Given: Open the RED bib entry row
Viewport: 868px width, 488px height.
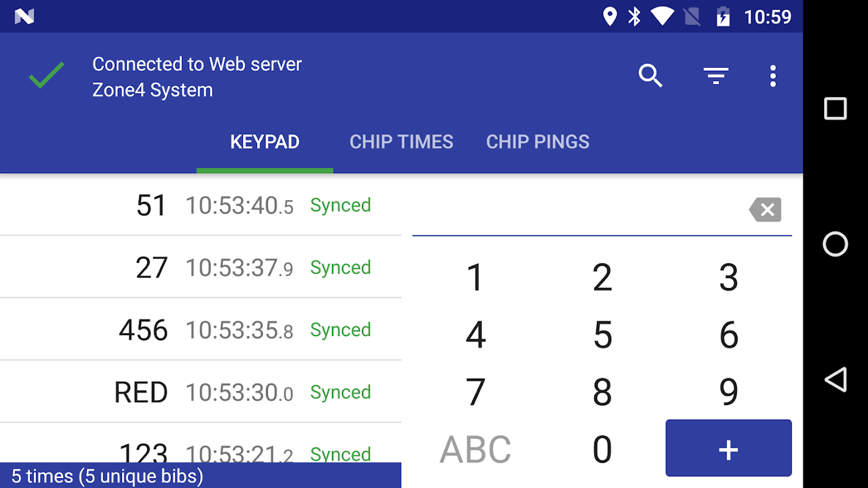Looking at the screenshot, I should point(200,392).
